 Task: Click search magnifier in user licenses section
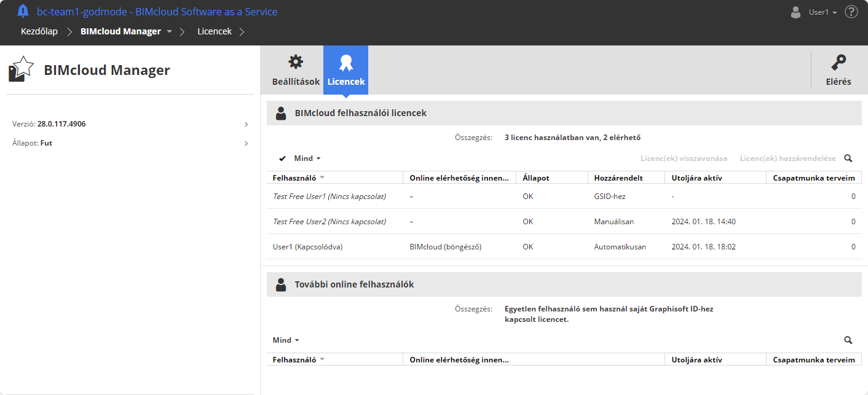coord(848,158)
